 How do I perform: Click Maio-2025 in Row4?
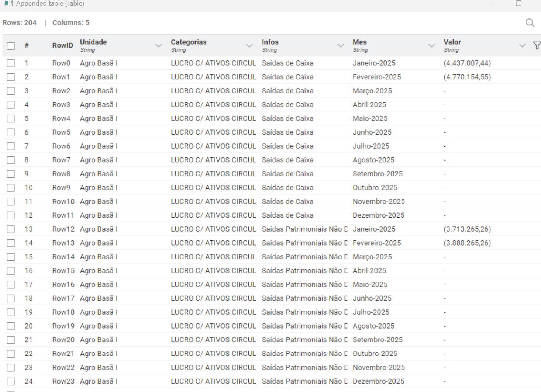tap(370, 118)
